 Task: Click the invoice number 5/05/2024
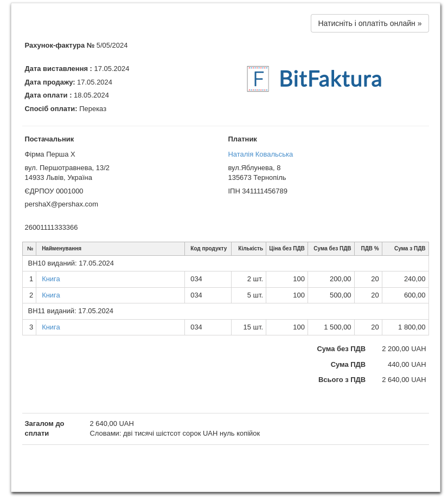click(112, 46)
